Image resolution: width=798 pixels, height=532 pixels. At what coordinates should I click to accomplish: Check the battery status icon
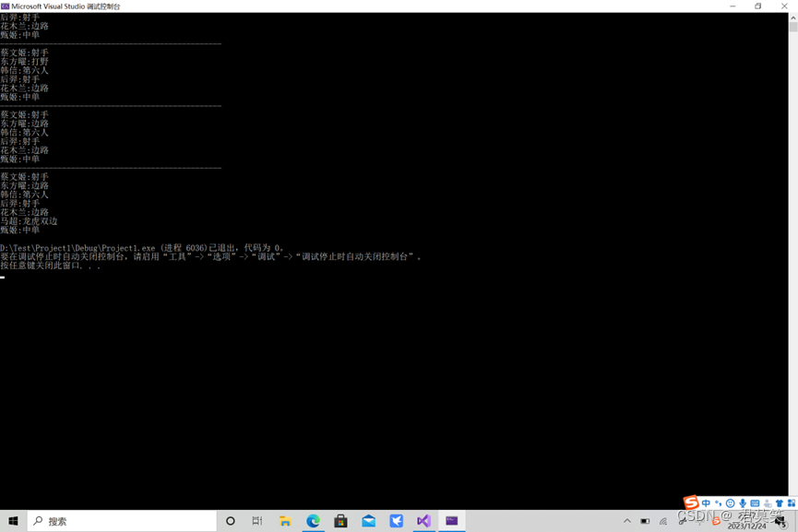coord(645,521)
